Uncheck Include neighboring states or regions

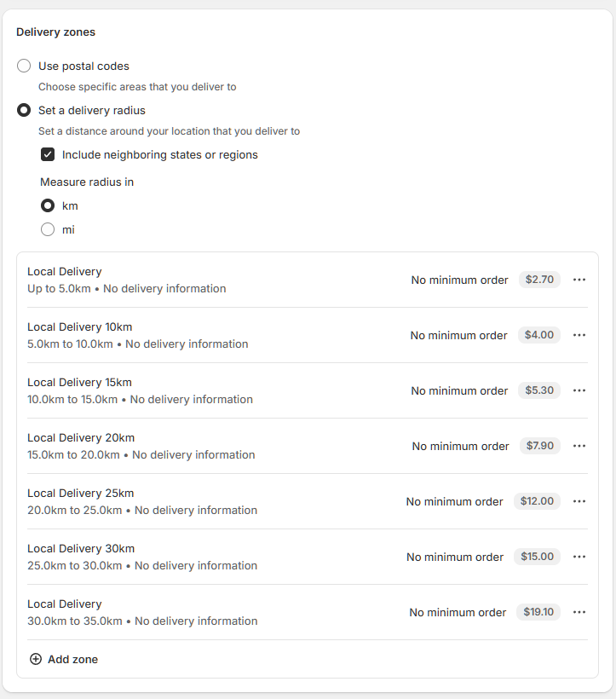[48, 154]
